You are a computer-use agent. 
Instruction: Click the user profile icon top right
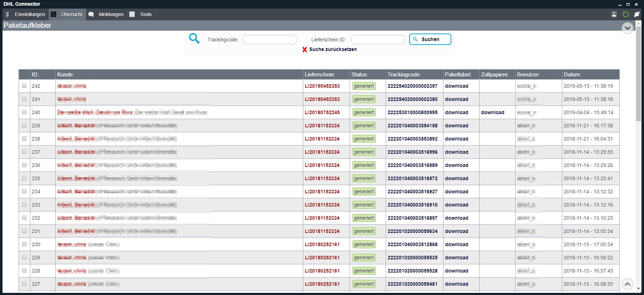click(x=614, y=14)
